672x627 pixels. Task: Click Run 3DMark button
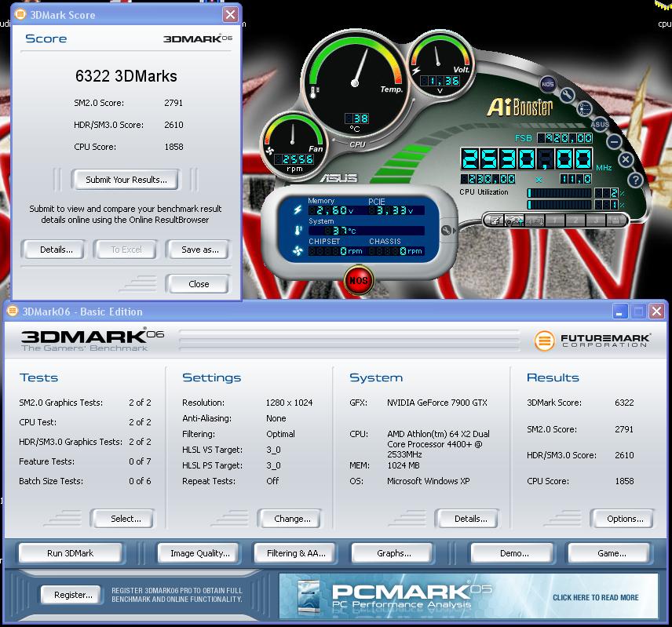coord(71,553)
